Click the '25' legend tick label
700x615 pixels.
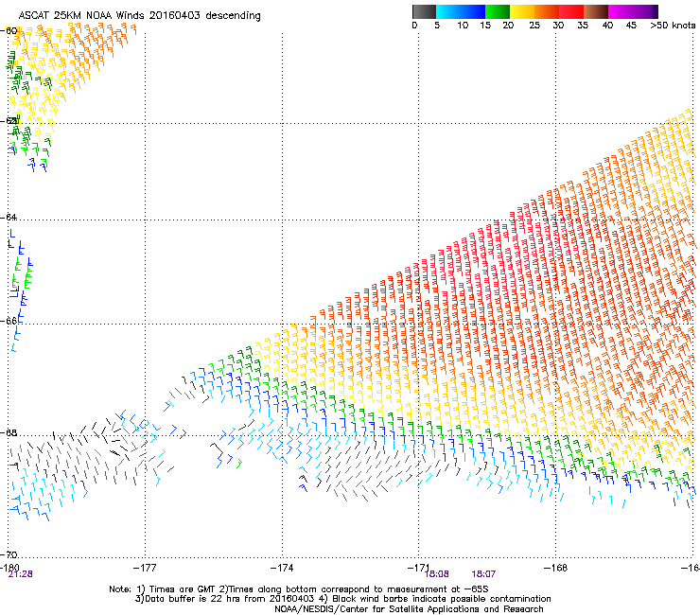[x=534, y=26]
